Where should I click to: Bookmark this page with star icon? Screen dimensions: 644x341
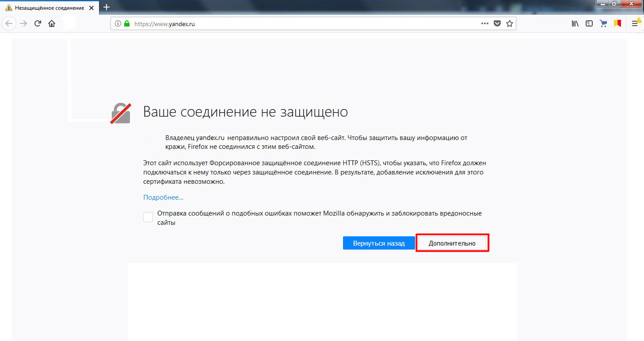pos(510,24)
